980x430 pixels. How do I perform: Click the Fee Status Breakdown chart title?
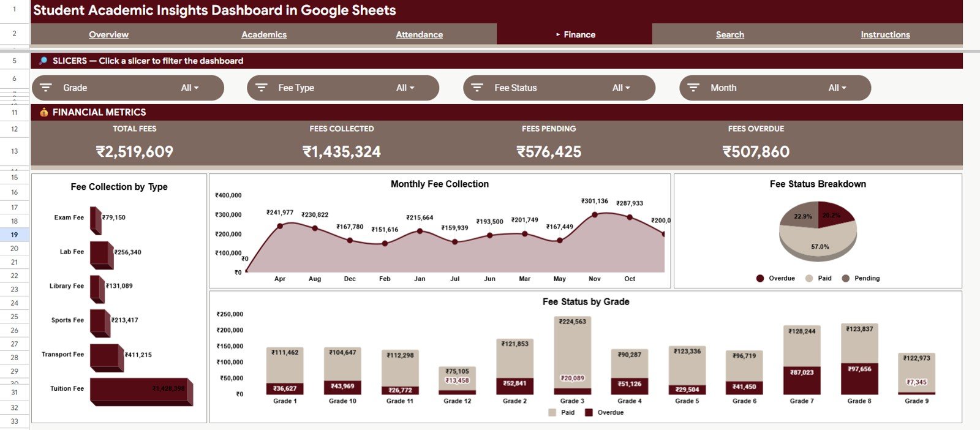818,184
